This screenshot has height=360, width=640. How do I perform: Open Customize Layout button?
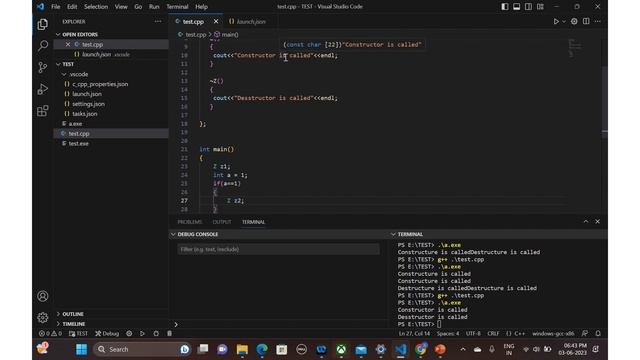pyautogui.click(x=540, y=7)
